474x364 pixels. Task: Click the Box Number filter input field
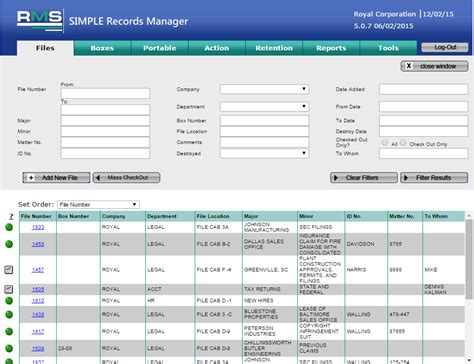264,120
